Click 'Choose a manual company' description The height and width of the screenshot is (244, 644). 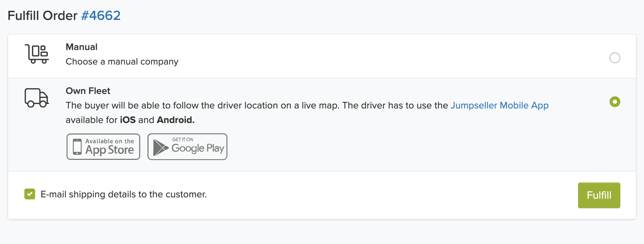(122, 62)
